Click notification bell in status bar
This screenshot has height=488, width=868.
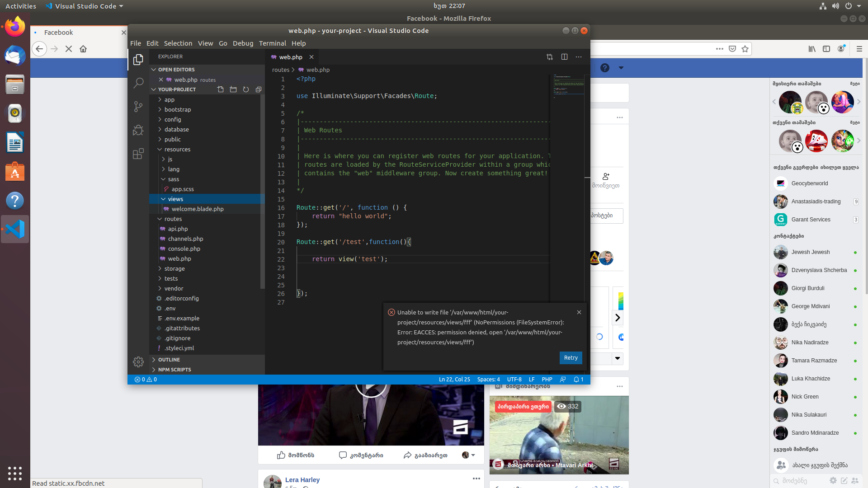click(x=578, y=380)
